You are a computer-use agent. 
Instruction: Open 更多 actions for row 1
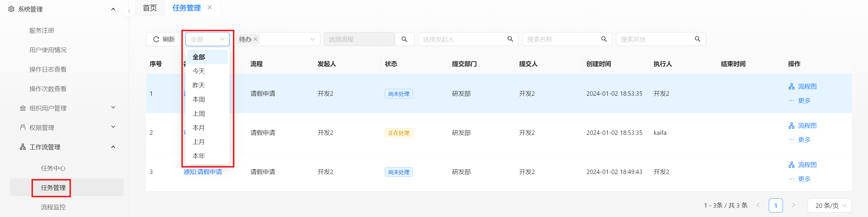tap(800, 100)
